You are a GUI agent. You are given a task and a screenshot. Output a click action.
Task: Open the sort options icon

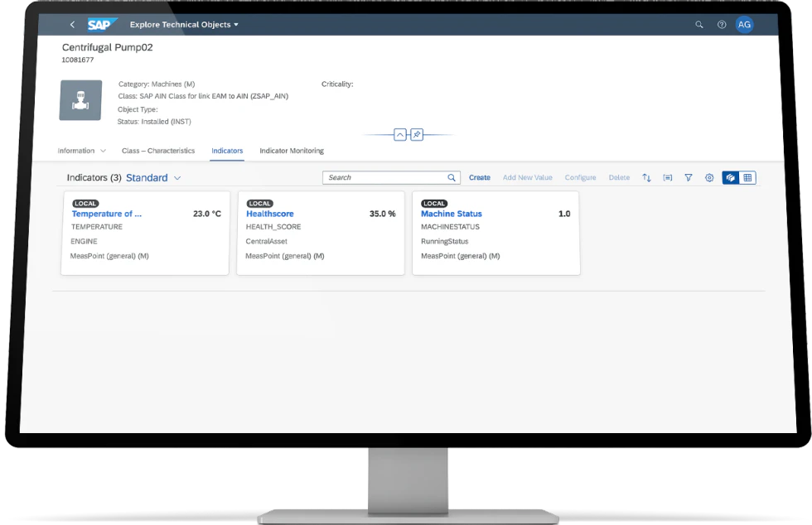pyautogui.click(x=646, y=177)
